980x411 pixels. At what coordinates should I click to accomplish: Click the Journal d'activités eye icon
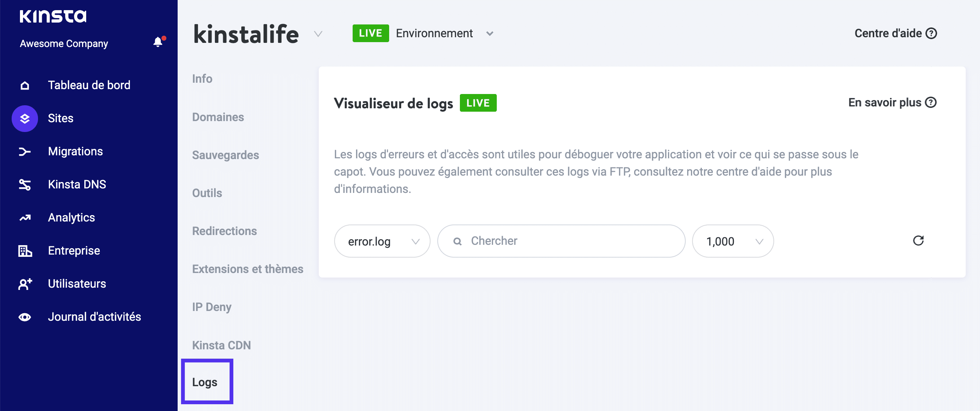[x=25, y=317]
